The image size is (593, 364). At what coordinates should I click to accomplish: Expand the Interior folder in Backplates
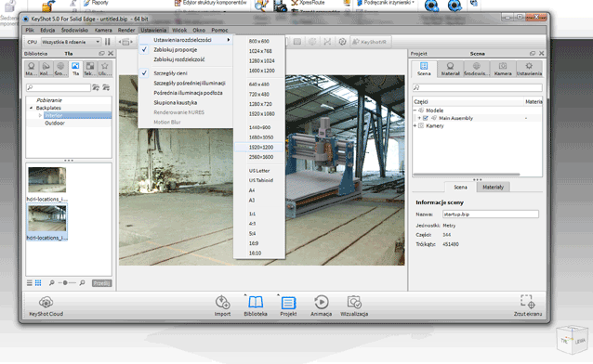point(40,115)
